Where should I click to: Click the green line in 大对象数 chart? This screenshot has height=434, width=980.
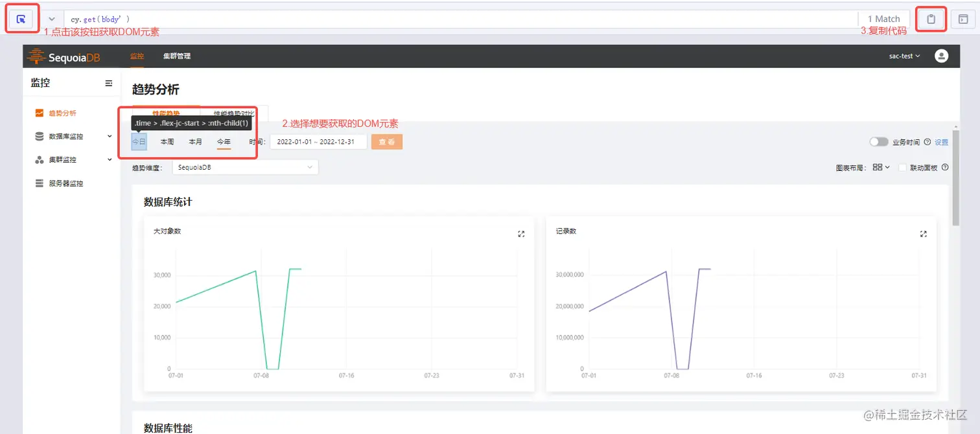(x=216, y=286)
